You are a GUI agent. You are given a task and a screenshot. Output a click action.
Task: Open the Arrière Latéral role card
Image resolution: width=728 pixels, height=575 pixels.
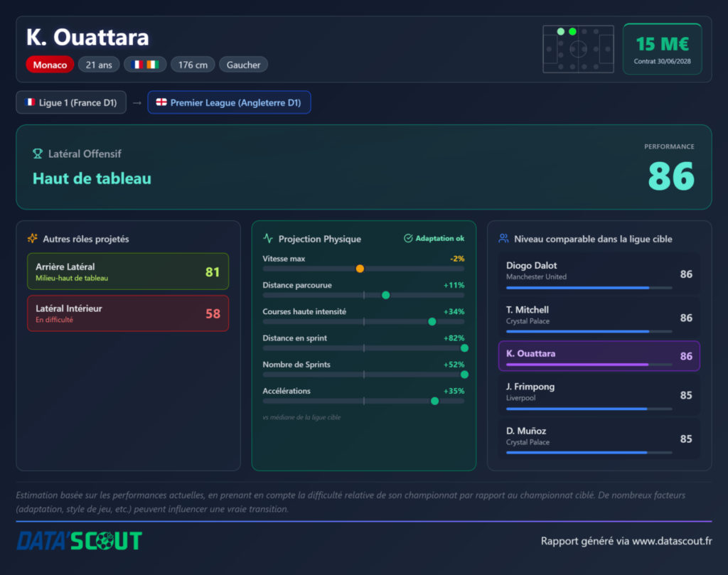(x=128, y=272)
